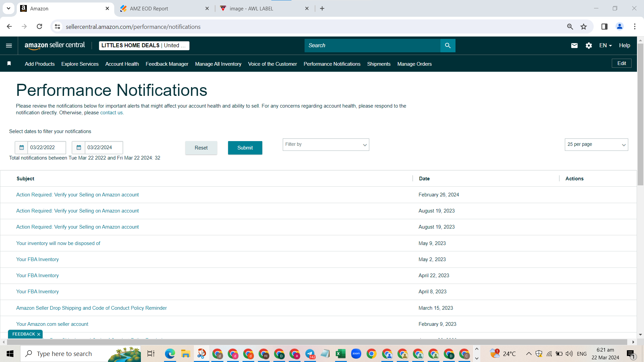
Task: Open Shipments in the navigation bar
Action: [x=379, y=64]
